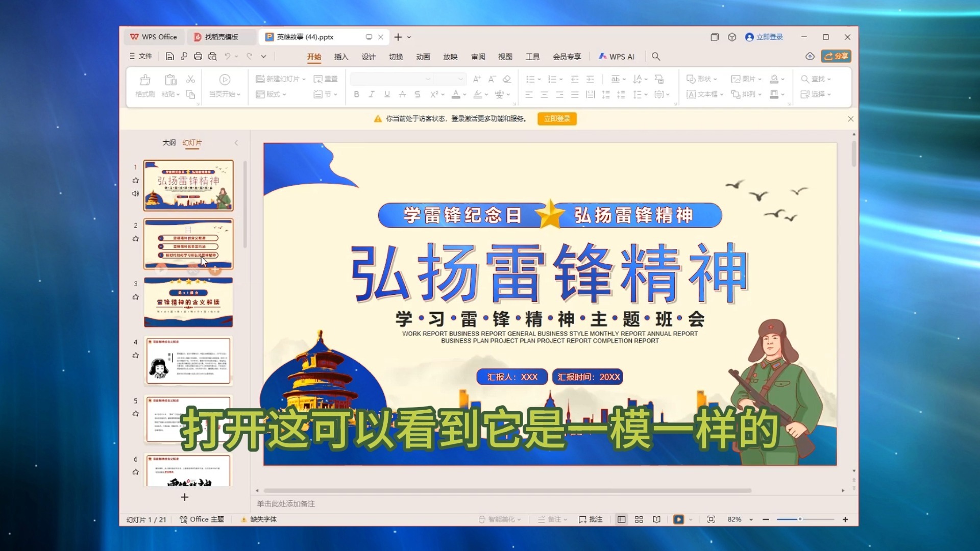The width and height of the screenshot is (980, 551).
Task: Add new slide plus at panel bottom
Action: [x=185, y=497]
